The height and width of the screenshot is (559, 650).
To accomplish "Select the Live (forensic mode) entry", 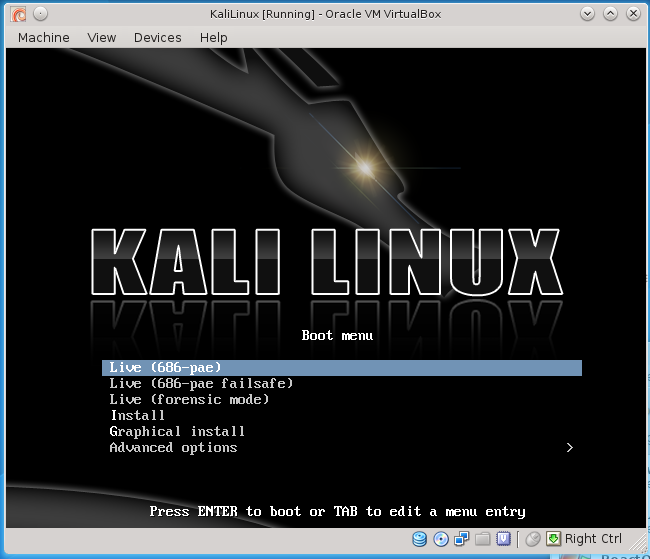I will (x=342, y=400).
